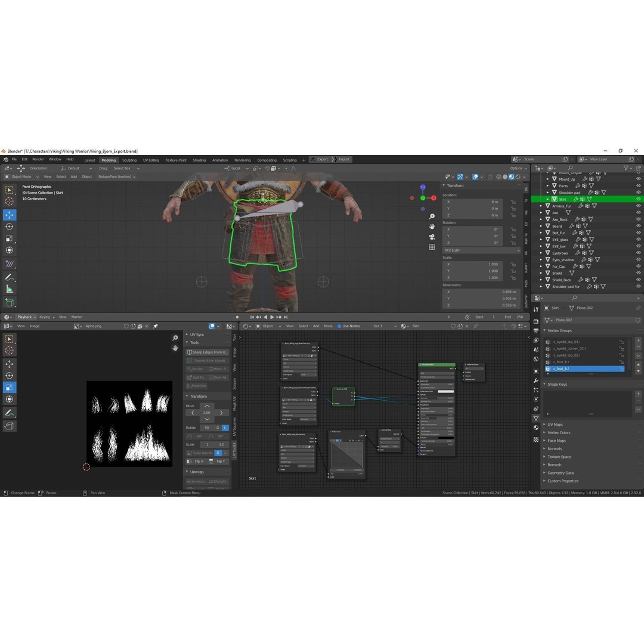
Task: Toggle camera view icon in viewport
Action: tap(432, 237)
